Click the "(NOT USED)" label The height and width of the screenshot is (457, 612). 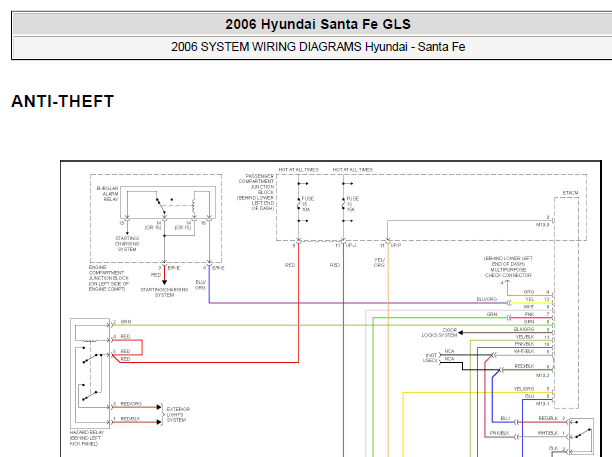click(x=431, y=358)
